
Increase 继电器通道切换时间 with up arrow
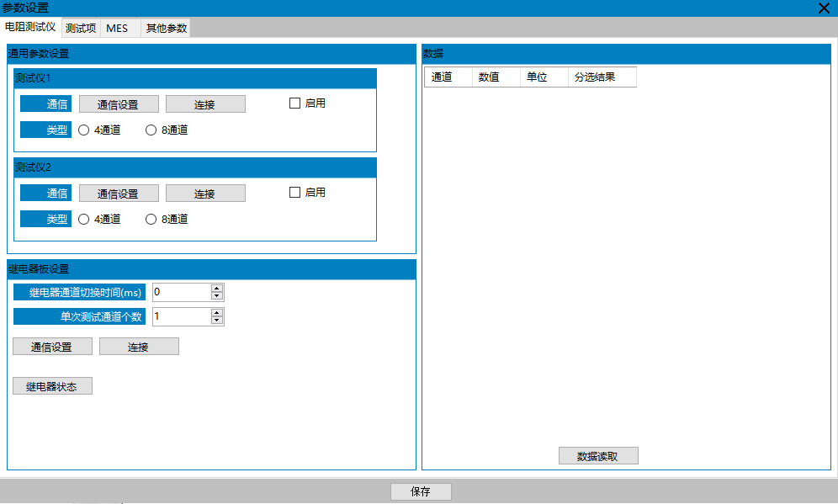tap(216, 288)
